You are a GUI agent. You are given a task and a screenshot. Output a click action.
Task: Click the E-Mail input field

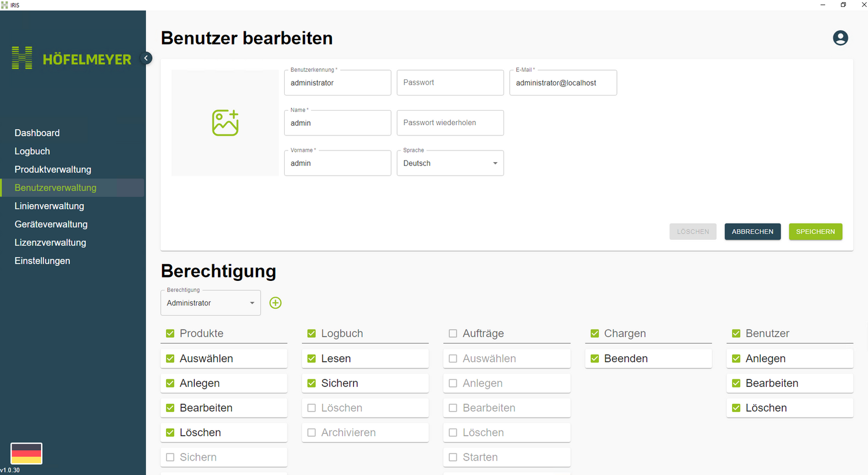point(562,83)
